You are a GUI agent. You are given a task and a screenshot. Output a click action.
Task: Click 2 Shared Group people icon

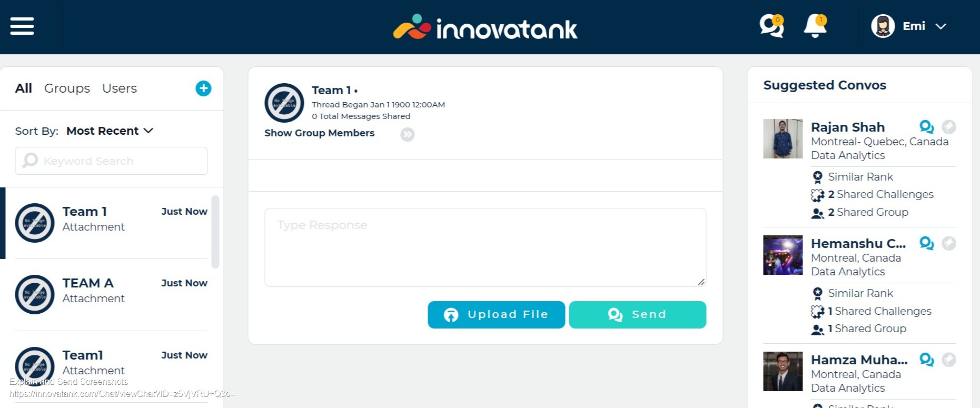(817, 213)
